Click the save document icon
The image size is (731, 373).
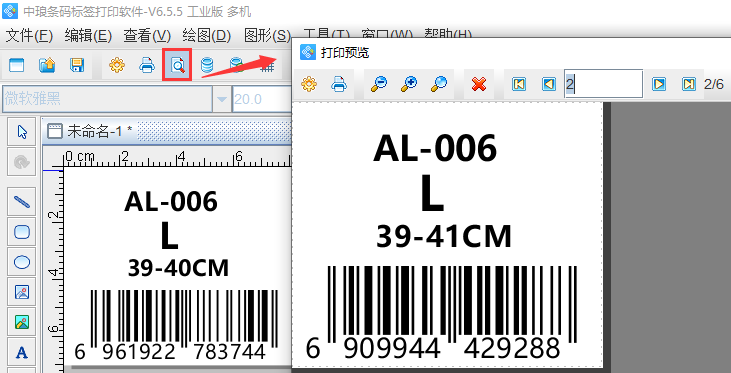coord(77,65)
